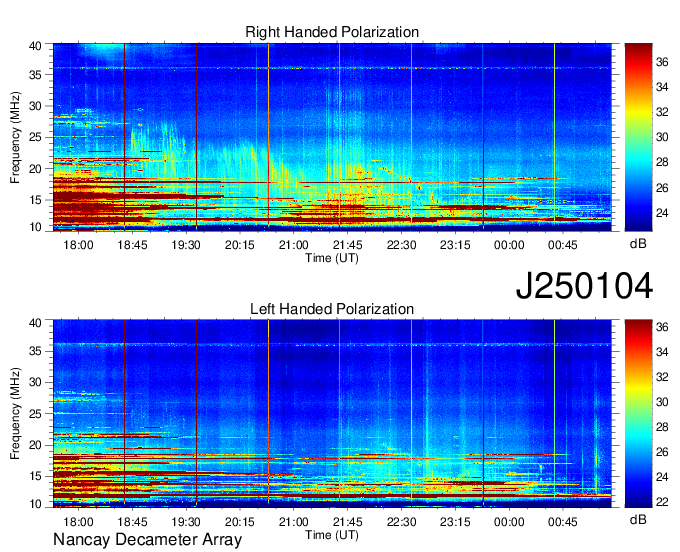This screenshot has width=680, height=552.
Task: Click the "Nancay Decameter Array" caption
Action: pyautogui.click(x=147, y=540)
